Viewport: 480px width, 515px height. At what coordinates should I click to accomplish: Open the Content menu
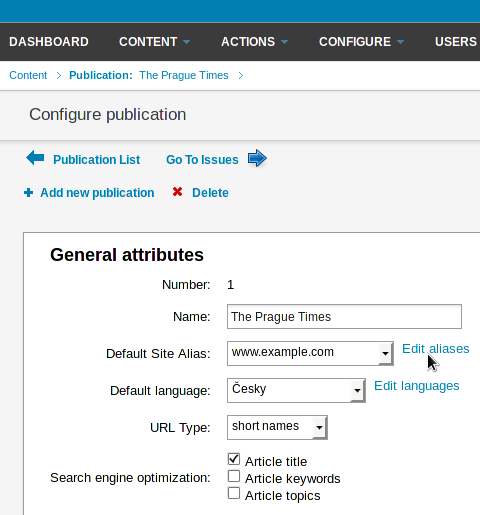click(155, 42)
